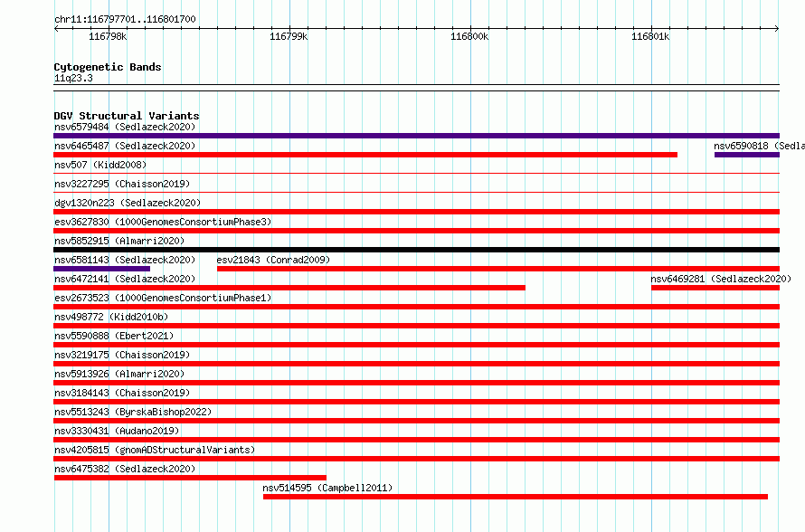Select the red nsv498772 variant bar
805x532 pixels.
pyautogui.click(x=416, y=326)
